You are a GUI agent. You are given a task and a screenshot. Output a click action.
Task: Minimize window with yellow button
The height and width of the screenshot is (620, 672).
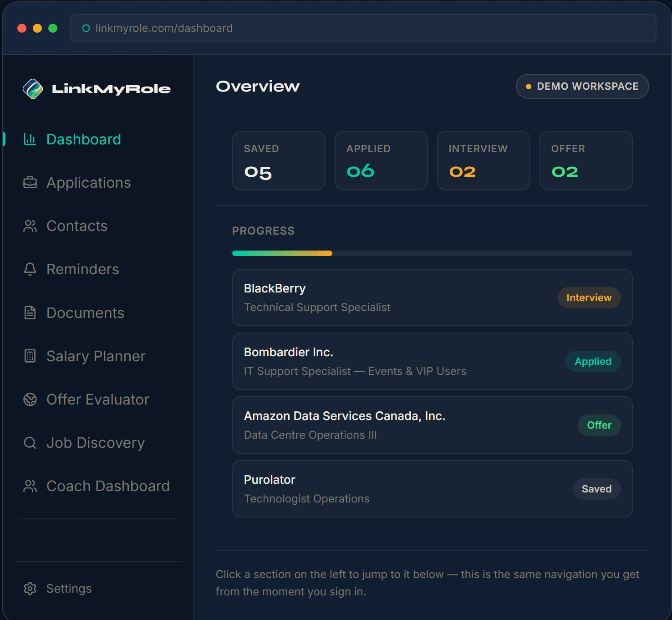37,28
